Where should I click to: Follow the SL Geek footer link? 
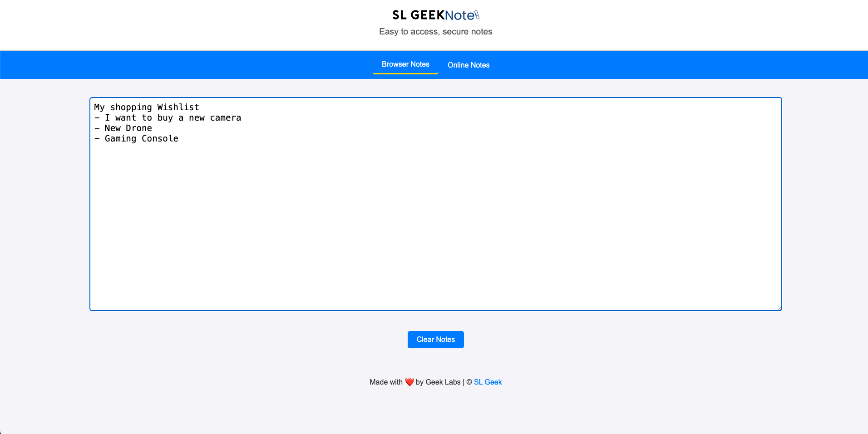(x=488, y=382)
